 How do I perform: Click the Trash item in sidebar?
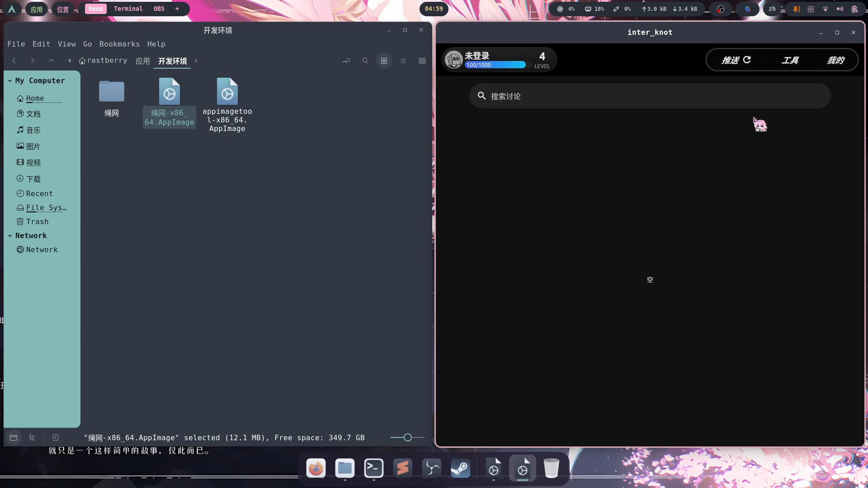pos(37,221)
